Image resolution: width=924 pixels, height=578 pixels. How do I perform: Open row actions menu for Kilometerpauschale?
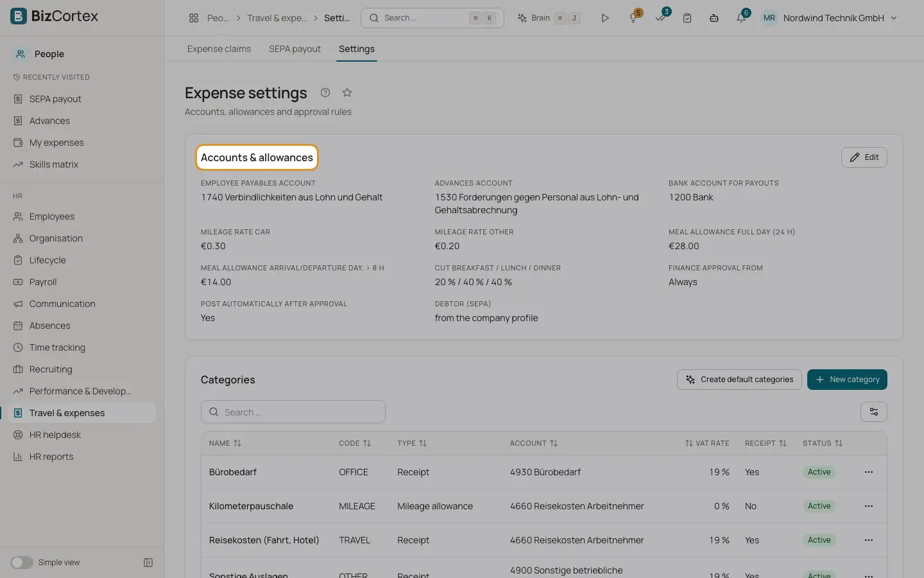869,506
